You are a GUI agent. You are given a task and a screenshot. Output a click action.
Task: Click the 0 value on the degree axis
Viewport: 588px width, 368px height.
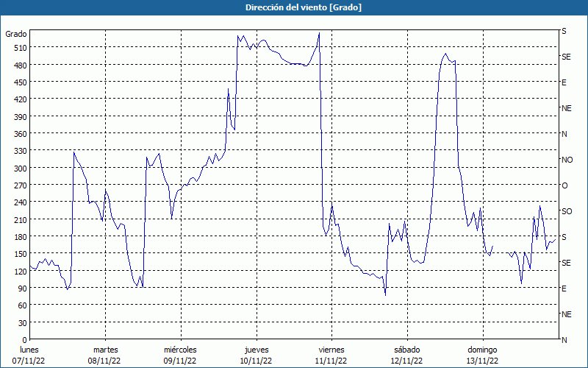25,340
